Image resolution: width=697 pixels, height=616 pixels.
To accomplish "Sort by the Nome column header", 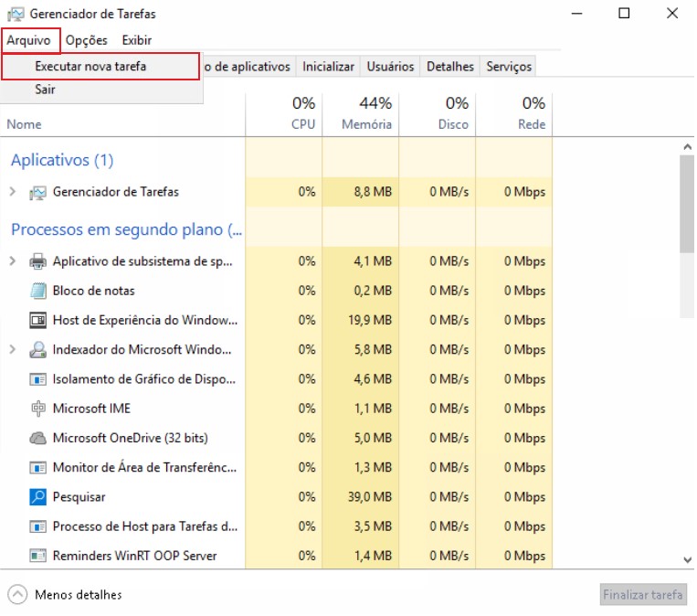I will (24, 124).
